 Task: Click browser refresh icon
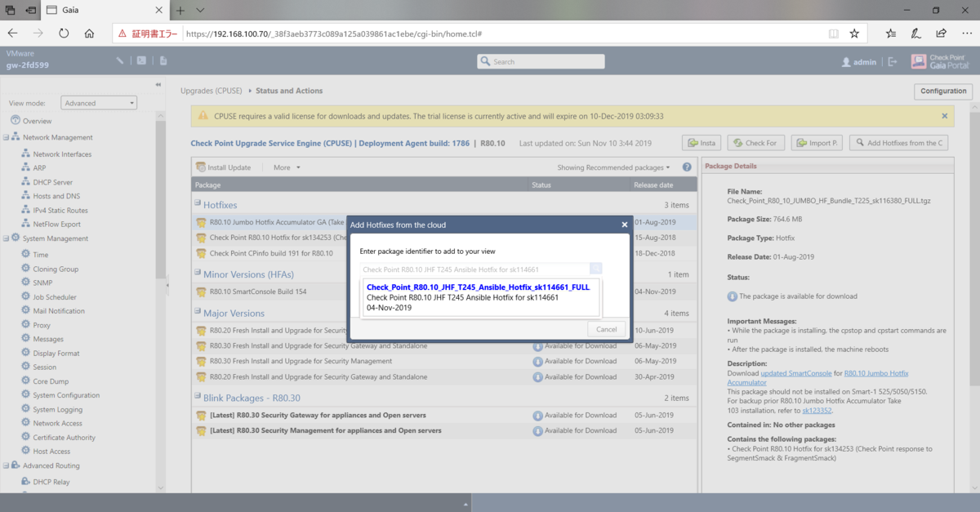point(64,33)
